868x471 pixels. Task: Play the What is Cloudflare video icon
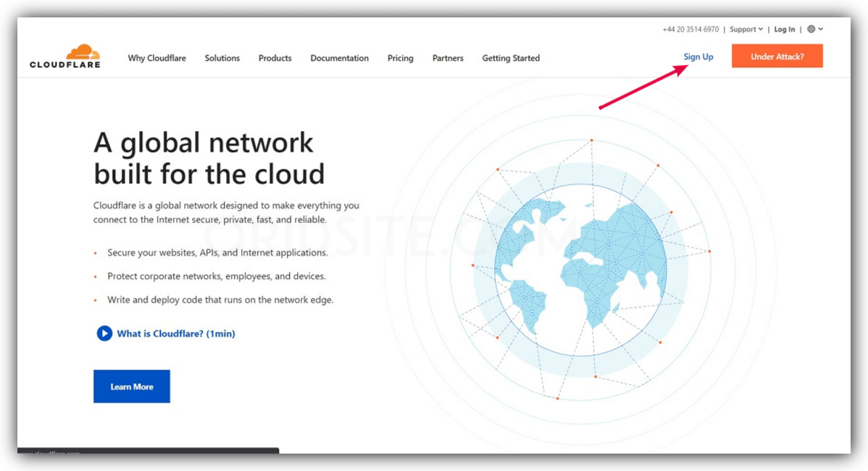tap(104, 333)
